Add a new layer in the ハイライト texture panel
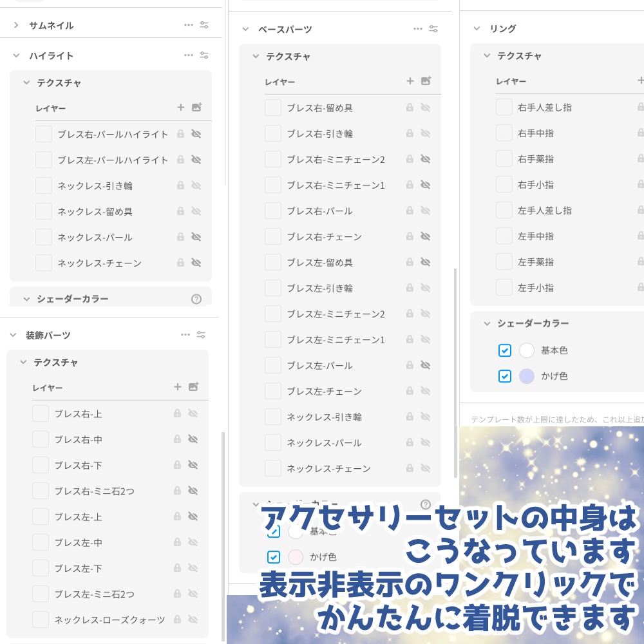 point(180,108)
